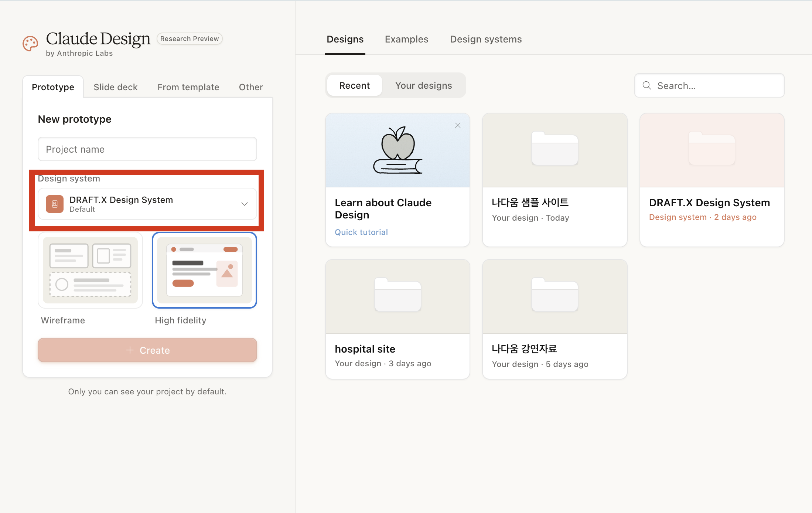812x513 pixels.
Task: Click the Claude Design palette logo icon
Action: click(30, 44)
